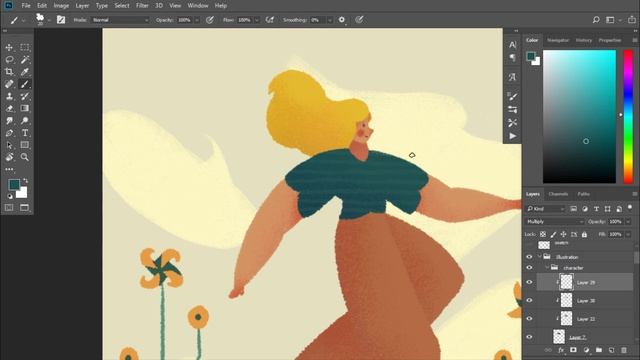Lock transparent pixels in Layers panel
The image size is (640, 360).
click(x=543, y=234)
